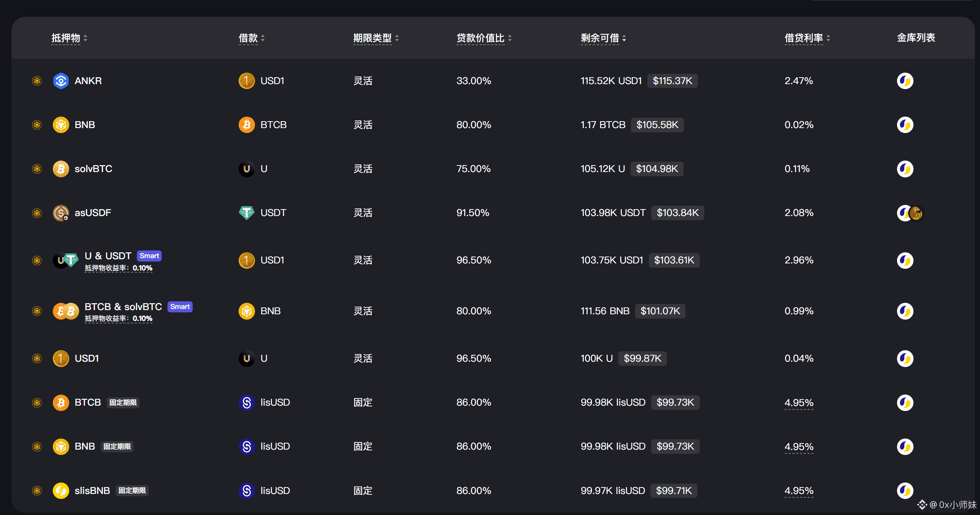980x515 pixels.
Task: Click the BTCB borrow icon in BNB row
Action: point(247,125)
